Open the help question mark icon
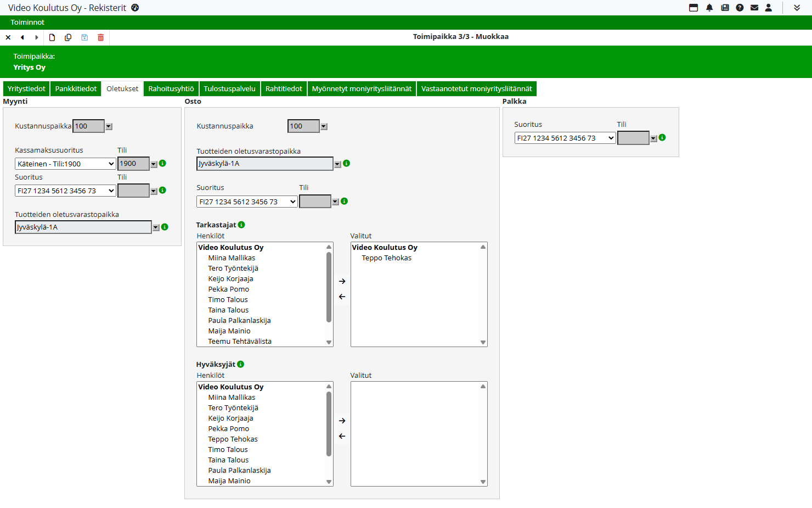The image size is (812, 508). [740, 8]
